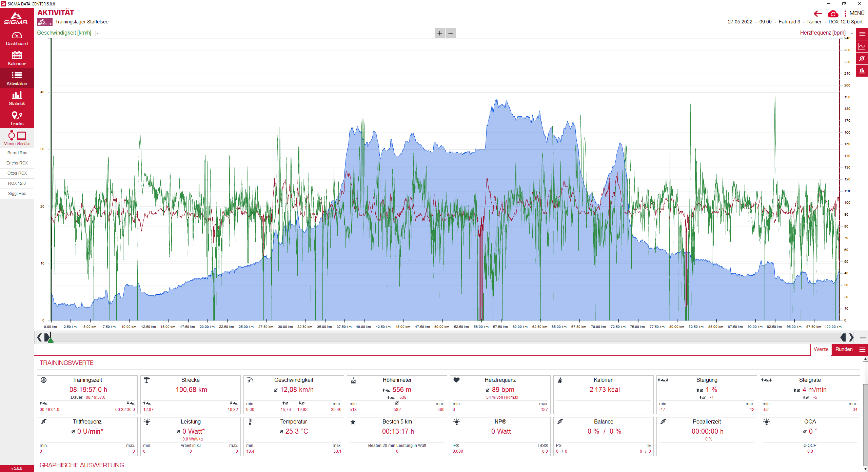Open the Dashboard view
Viewport: 868px width, 472px height.
(x=17, y=38)
